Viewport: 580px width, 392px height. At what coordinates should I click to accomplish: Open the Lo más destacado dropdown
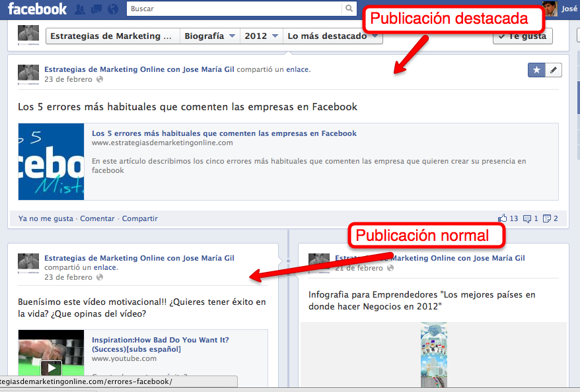click(332, 36)
